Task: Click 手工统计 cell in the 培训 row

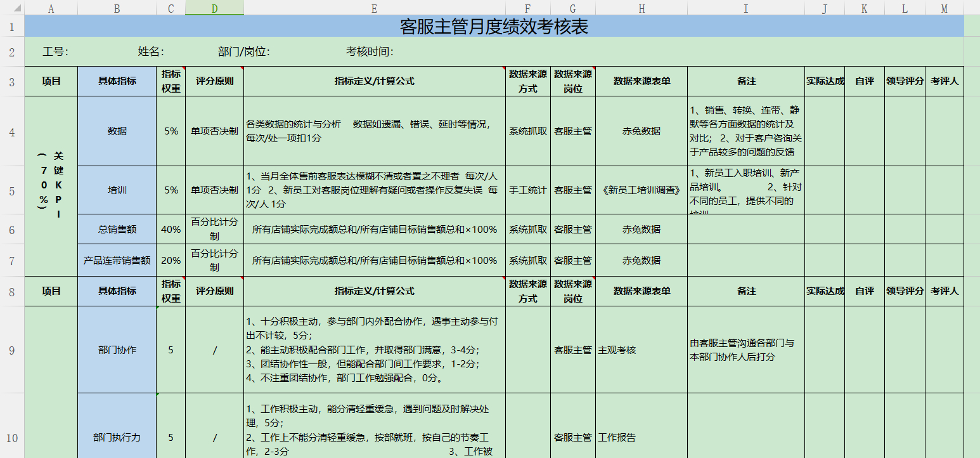Action: pyautogui.click(x=528, y=190)
